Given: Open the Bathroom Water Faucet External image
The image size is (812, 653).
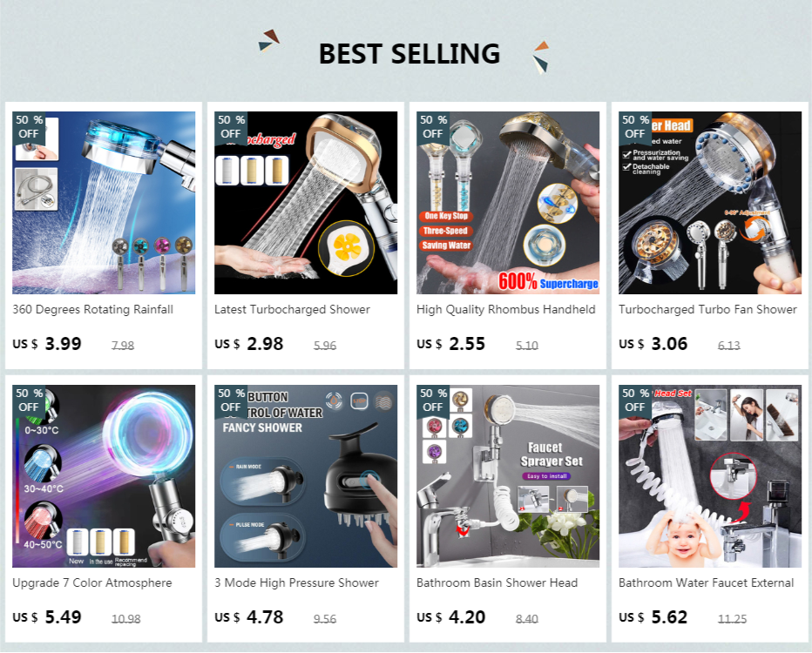Looking at the screenshot, I should pyautogui.click(x=709, y=476).
